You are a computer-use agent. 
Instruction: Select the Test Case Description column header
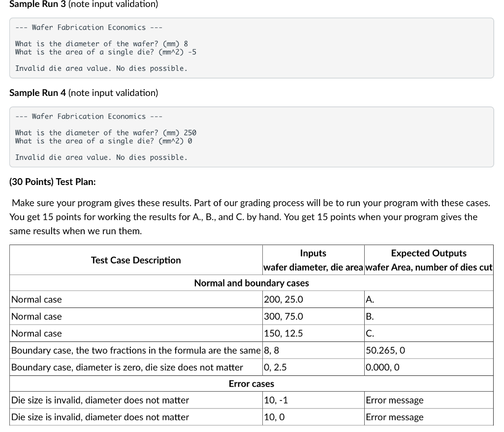(135, 260)
